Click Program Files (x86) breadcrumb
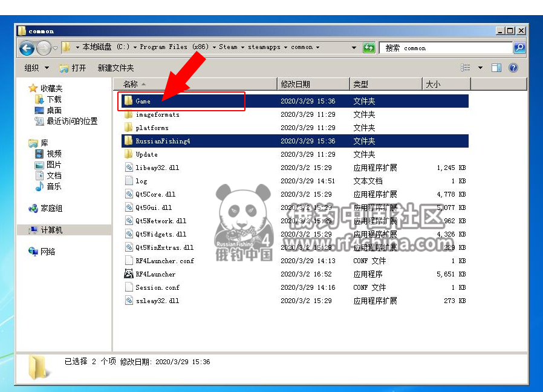Viewport: 543px width, 392px height. (174, 47)
